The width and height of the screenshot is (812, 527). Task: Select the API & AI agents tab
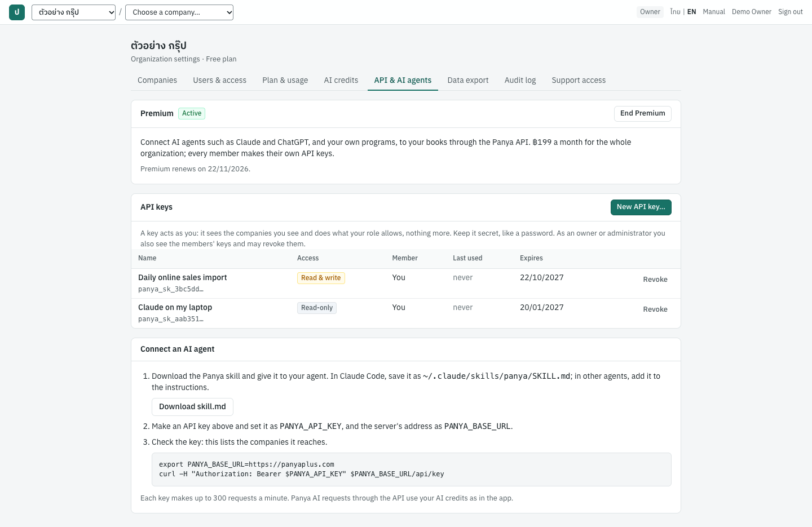403,80
